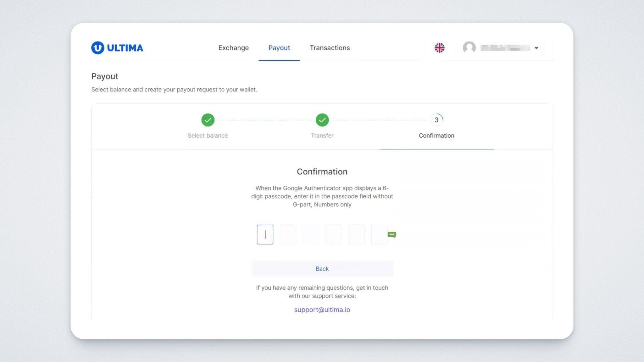Click the fifth passcode digit box
644x362 pixels.
tap(357, 234)
